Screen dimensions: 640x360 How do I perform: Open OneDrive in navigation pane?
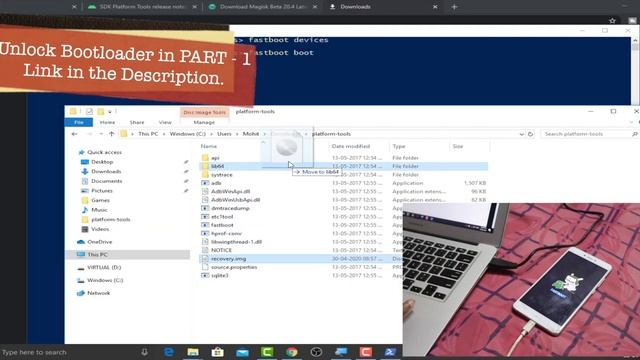pos(99,242)
